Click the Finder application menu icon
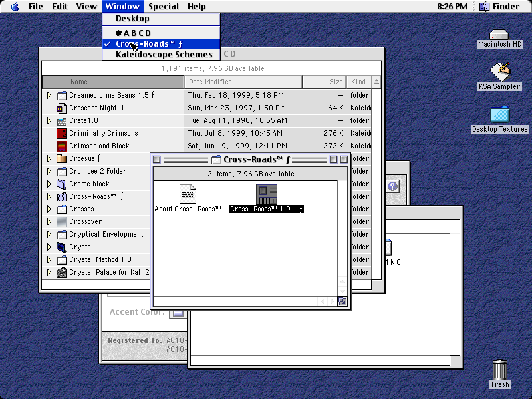This screenshot has height=399, width=532. 484,7
